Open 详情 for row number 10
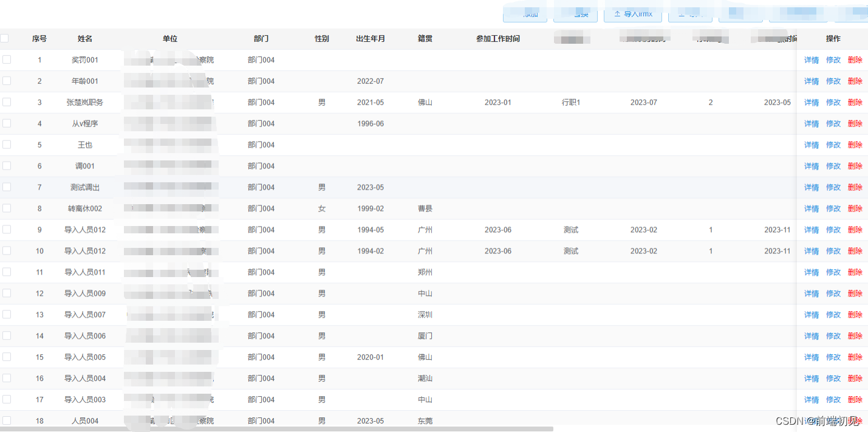The width and height of the screenshot is (868, 432). point(812,252)
